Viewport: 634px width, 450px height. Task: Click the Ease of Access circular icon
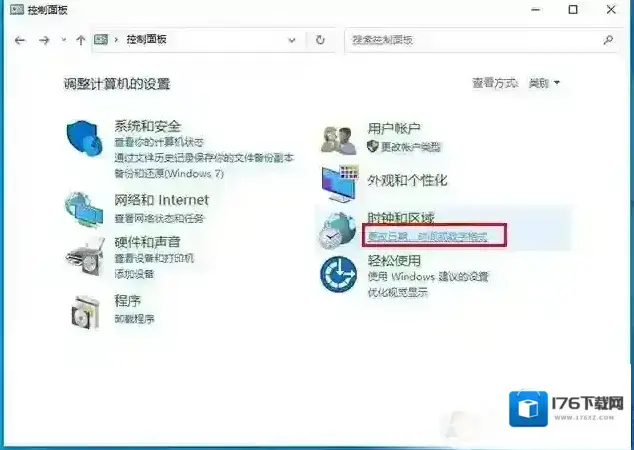[x=338, y=274]
